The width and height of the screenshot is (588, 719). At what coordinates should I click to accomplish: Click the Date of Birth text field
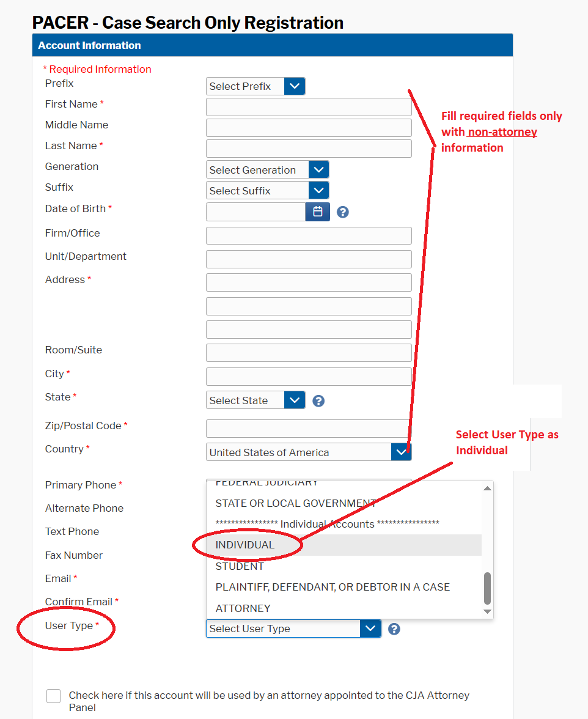(x=255, y=212)
